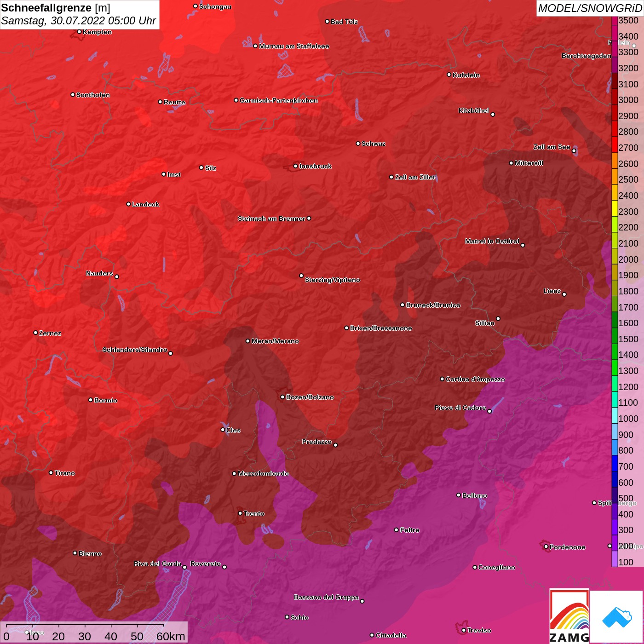This screenshot has width=644, height=644.
Task: Click the "Reutte" town label
Action: click(x=174, y=102)
